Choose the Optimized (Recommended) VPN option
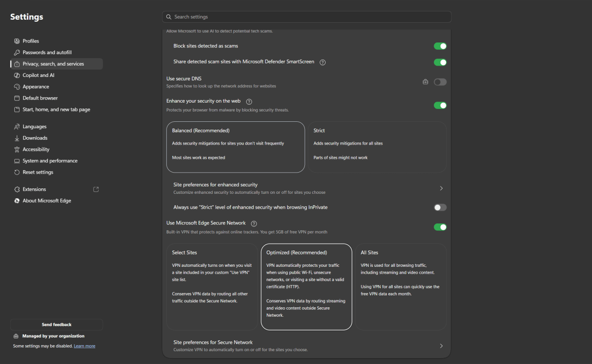This screenshot has width=592, height=364. pyautogui.click(x=306, y=287)
